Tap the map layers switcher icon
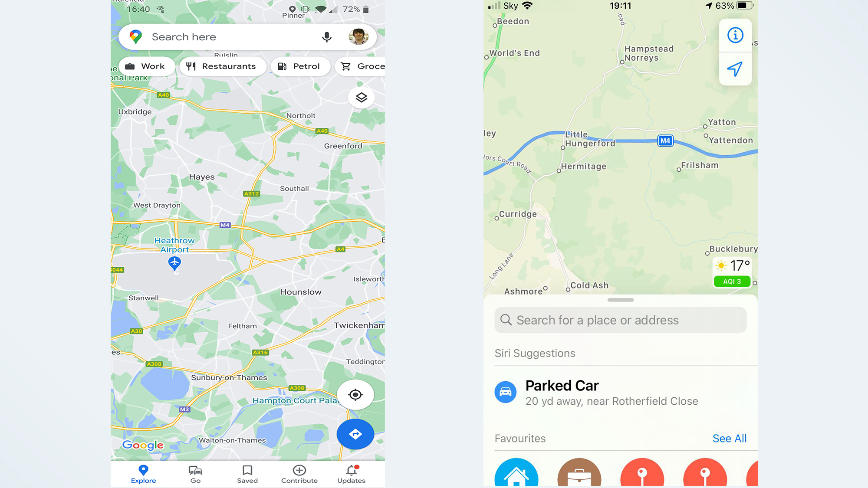Screen dimensions: 868x488 point(360,97)
